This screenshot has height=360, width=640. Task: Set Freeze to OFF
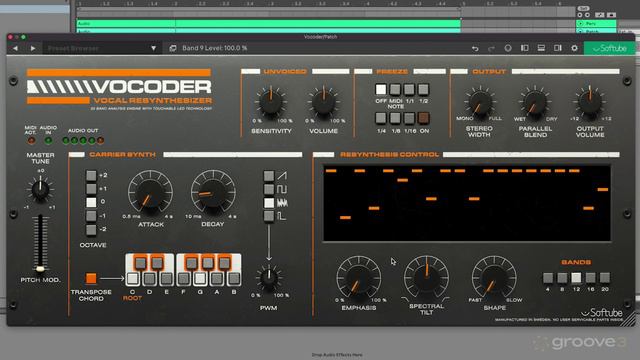[x=380, y=89]
